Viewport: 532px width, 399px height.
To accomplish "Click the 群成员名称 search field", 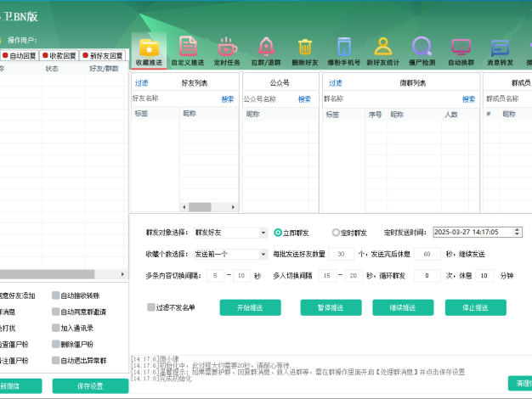I will click(508, 99).
